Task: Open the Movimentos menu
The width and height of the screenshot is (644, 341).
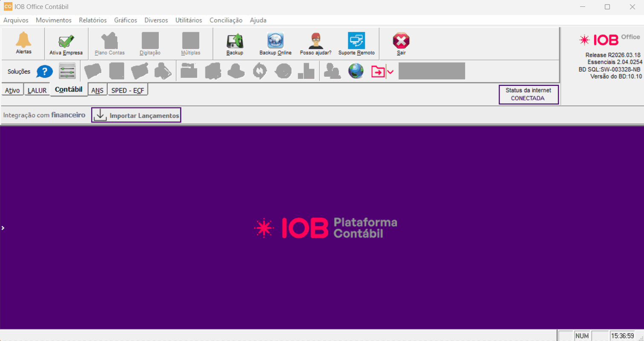Action: (54, 20)
